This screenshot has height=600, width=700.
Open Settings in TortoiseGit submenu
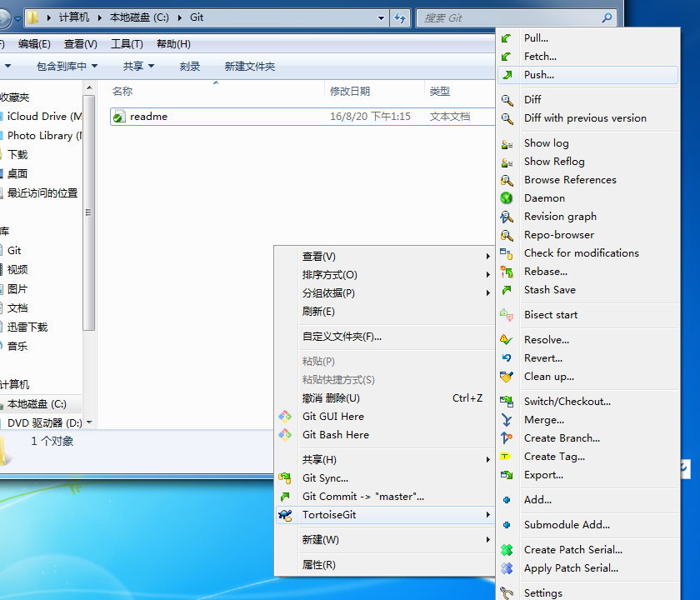588,592
